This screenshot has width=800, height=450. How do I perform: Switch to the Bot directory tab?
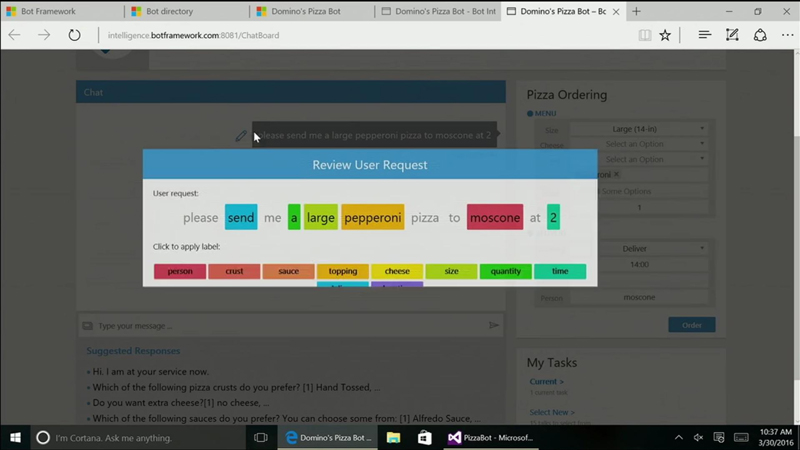pos(187,11)
